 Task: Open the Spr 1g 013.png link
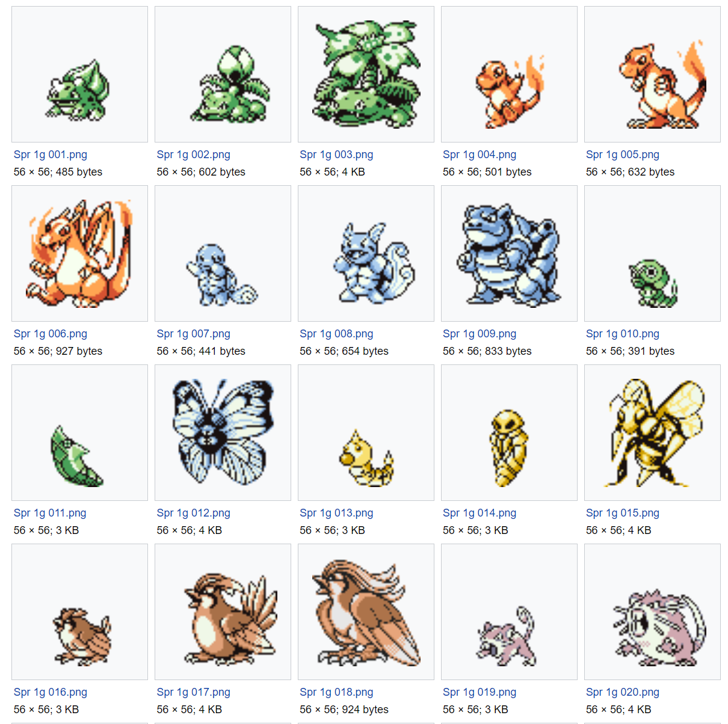(336, 513)
